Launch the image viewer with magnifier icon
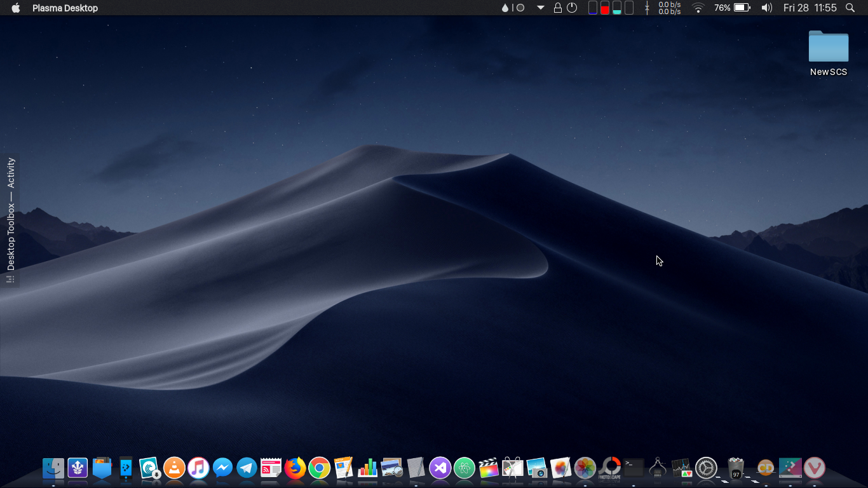 391,468
